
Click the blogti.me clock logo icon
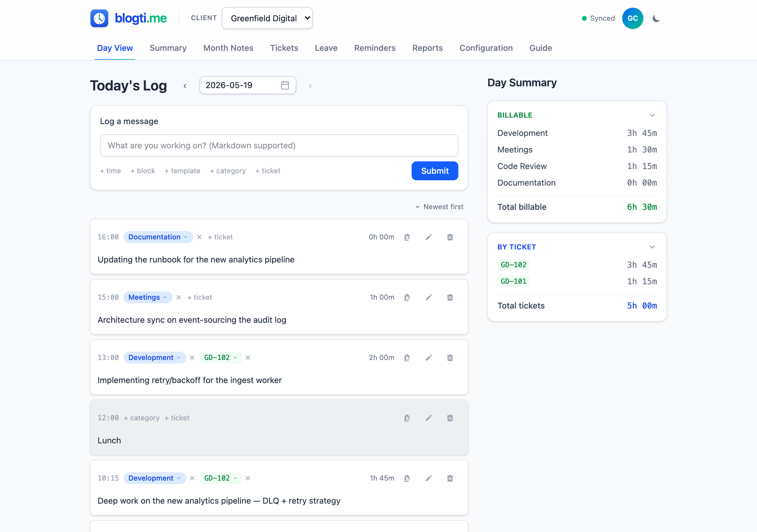(x=99, y=18)
